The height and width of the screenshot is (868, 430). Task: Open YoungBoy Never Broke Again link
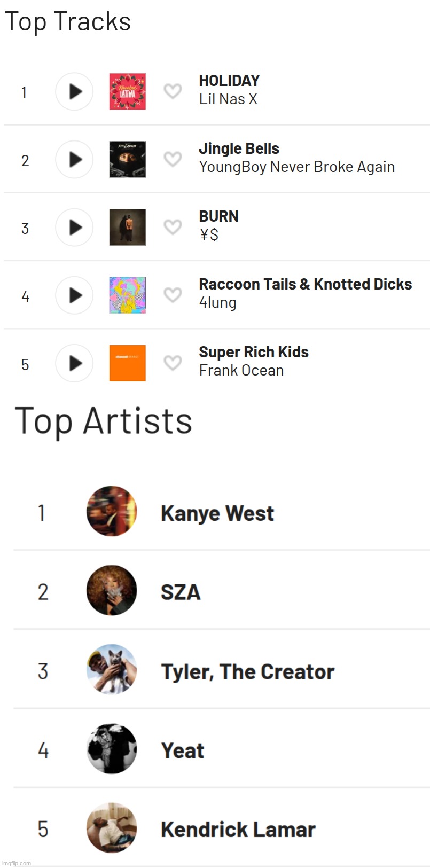click(x=296, y=167)
